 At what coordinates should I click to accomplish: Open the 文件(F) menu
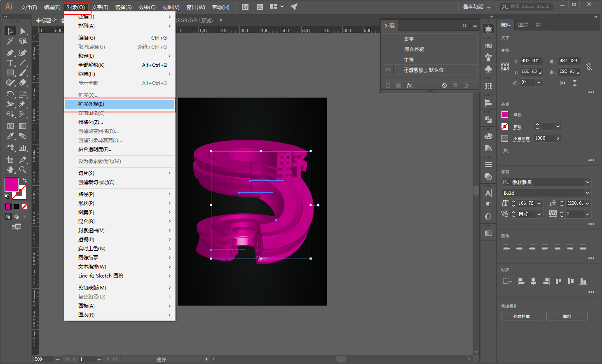(x=29, y=7)
